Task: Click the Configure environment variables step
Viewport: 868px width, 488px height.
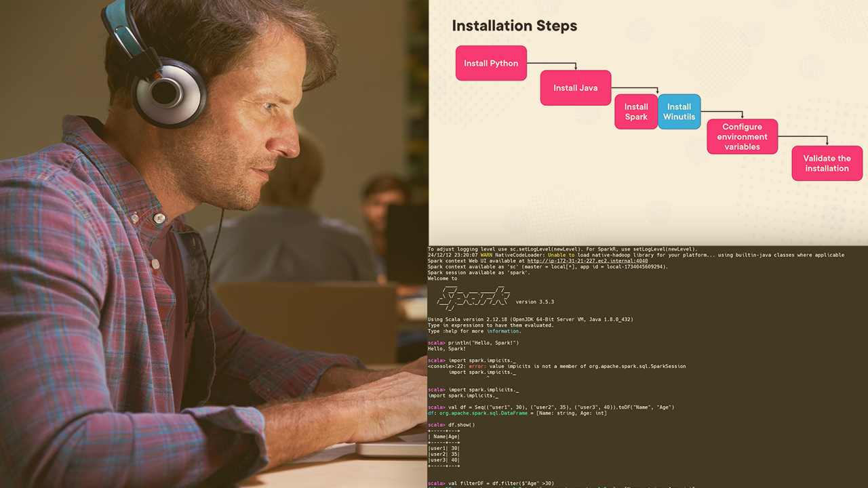Action: click(742, 137)
